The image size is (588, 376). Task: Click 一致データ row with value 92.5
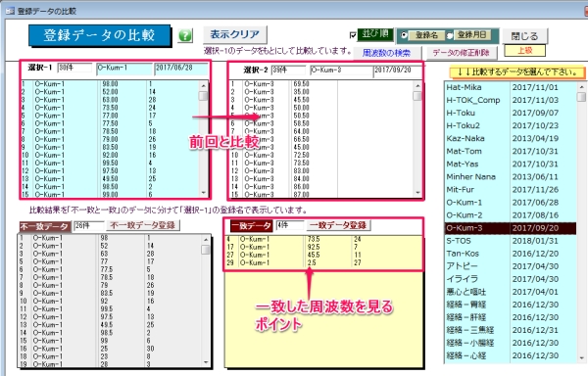pyautogui.click(x=323, y=247)
